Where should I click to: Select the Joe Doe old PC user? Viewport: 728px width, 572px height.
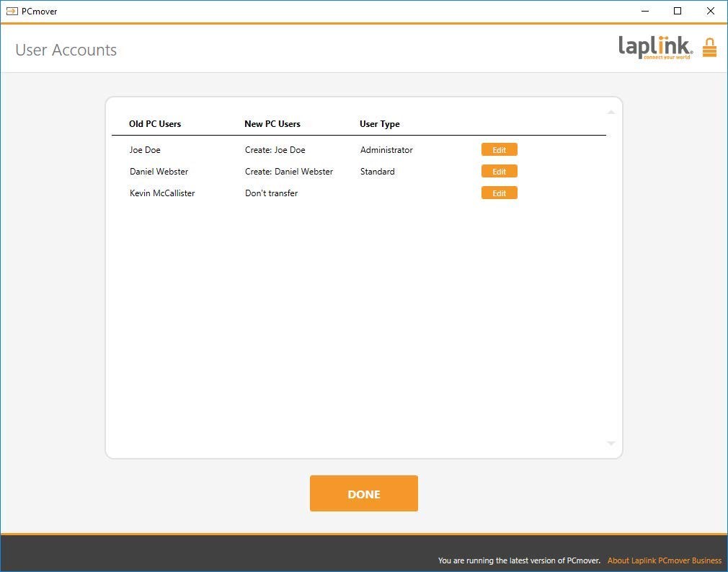[x=145, y=150]
